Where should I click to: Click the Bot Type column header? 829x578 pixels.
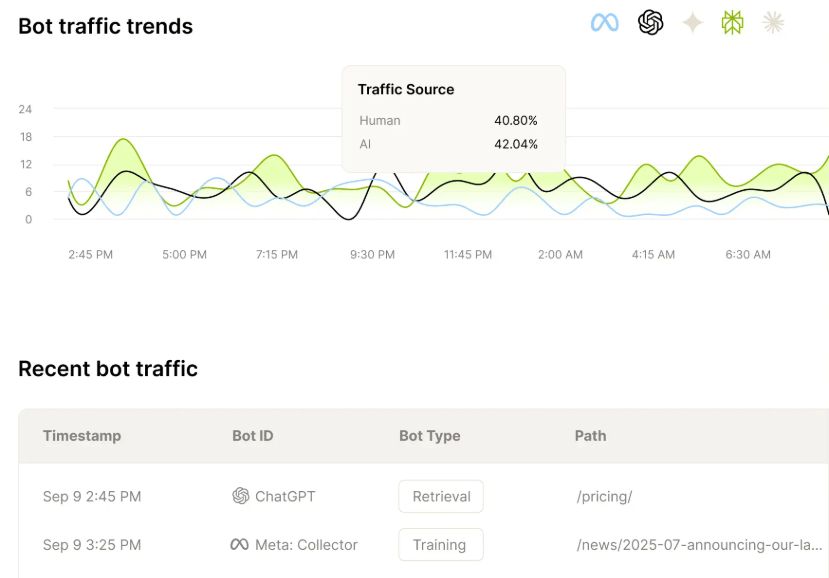click(x=429, y=436)
